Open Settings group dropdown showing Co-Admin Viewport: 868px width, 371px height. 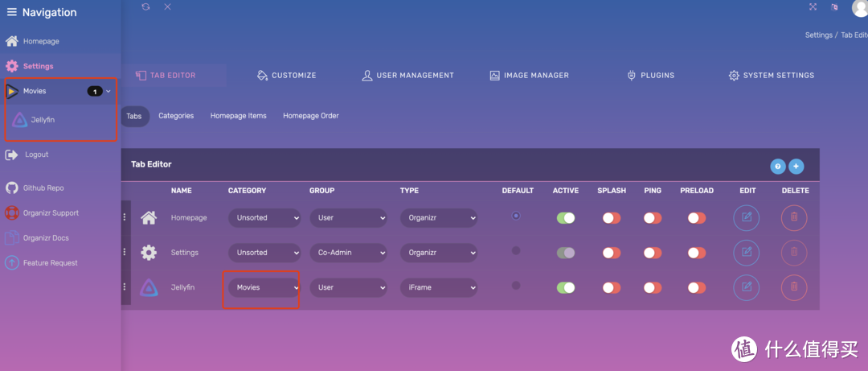click(348, 253)
